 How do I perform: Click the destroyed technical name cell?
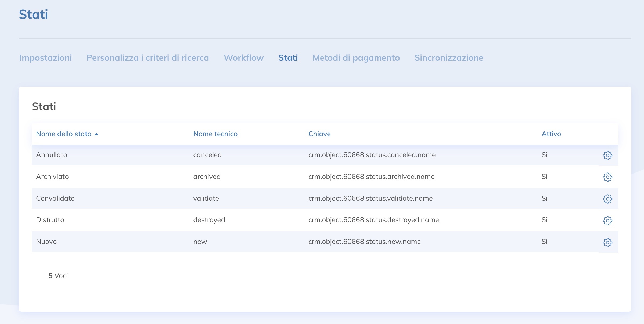(209, 220)
